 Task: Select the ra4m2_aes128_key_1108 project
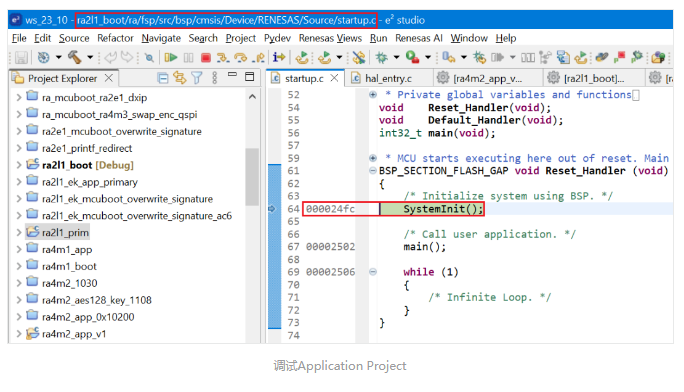[x=97, y=300]
